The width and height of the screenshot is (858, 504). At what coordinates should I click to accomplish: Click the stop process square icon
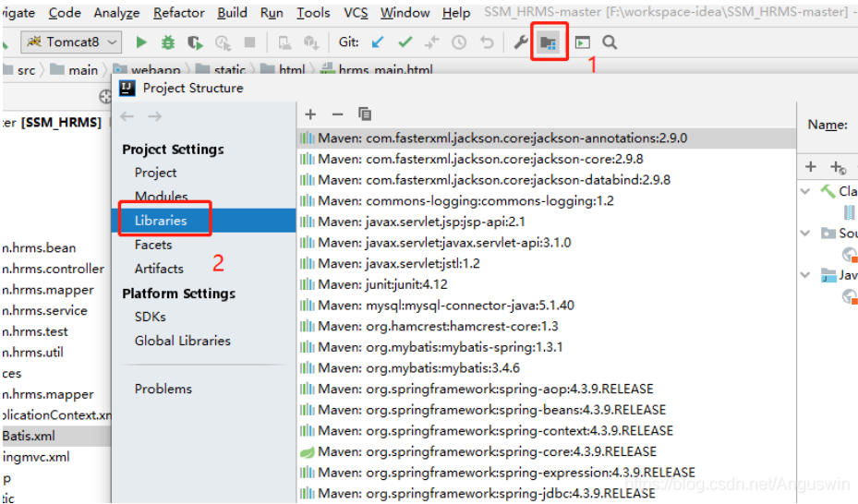click(x=249, y=42)
